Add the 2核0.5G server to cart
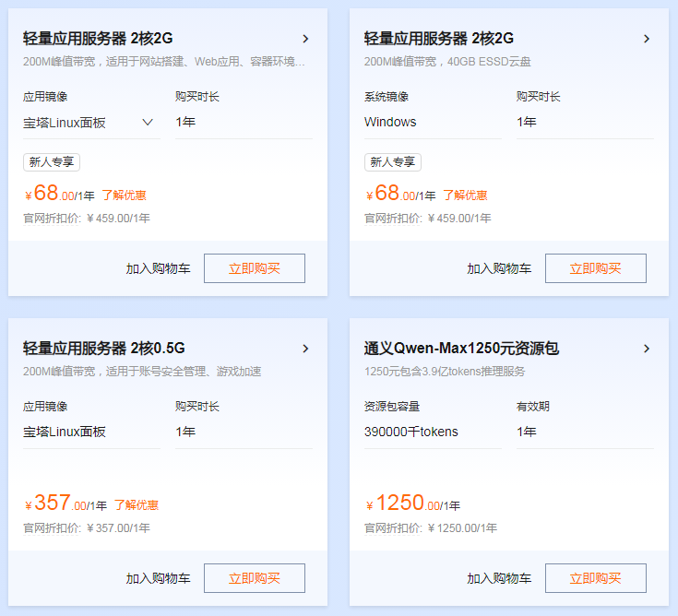The width and height of the screenshot is (678, 616). click(158, 578)
